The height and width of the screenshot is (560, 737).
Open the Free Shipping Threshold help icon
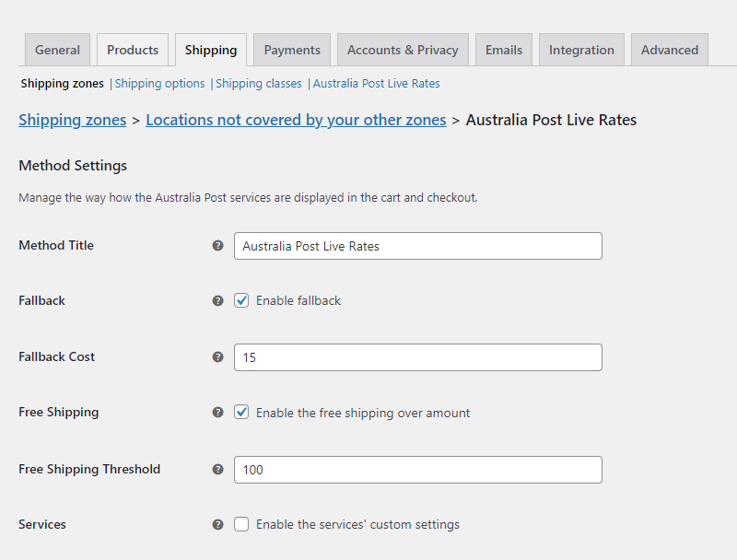click(217, 470)
